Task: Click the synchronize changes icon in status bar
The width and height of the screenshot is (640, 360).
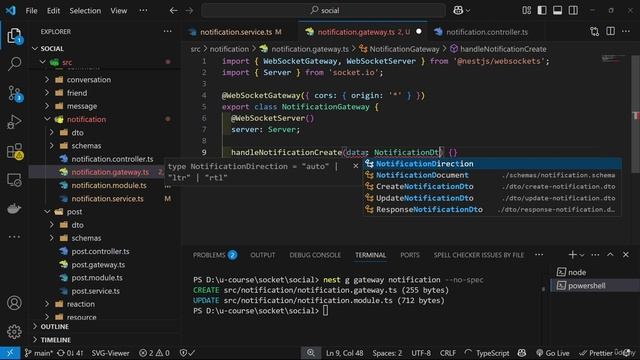Action: pyautogui.click(x=70, y=353)
